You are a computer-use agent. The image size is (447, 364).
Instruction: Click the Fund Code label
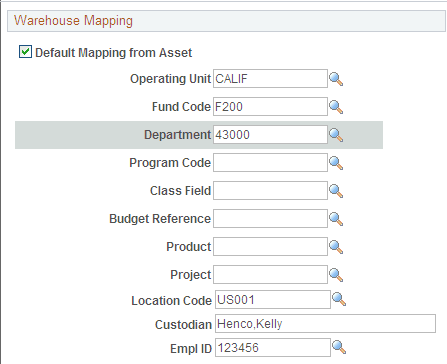click(x=181, y=107)
